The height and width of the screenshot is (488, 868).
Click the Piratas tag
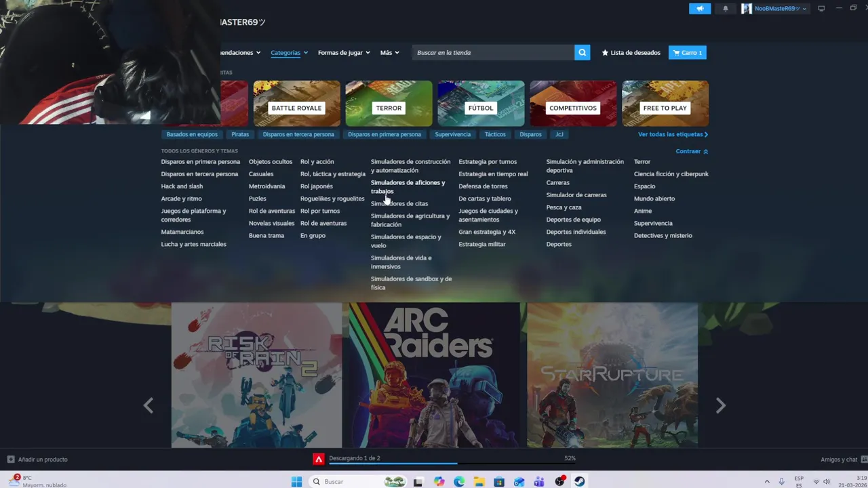pyautogui.click(x=240, y=134)
